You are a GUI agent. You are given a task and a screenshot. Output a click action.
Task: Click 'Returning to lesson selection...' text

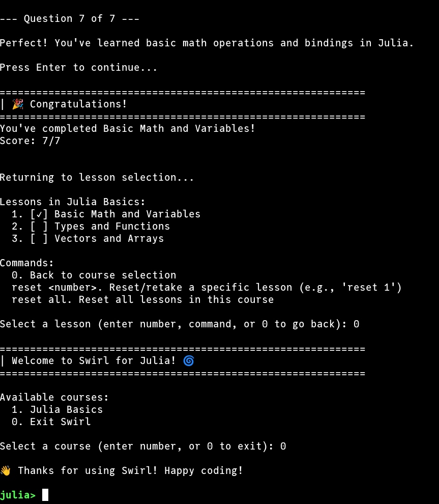(97, 178)
